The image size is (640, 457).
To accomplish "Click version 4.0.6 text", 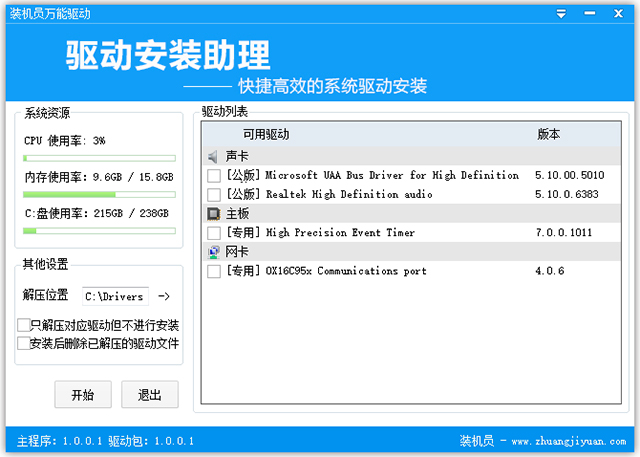I will pos(550,271).
